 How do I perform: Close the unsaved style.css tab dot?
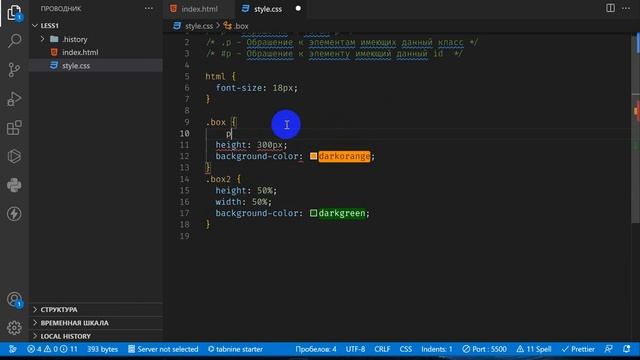click(x=298, y=8)
